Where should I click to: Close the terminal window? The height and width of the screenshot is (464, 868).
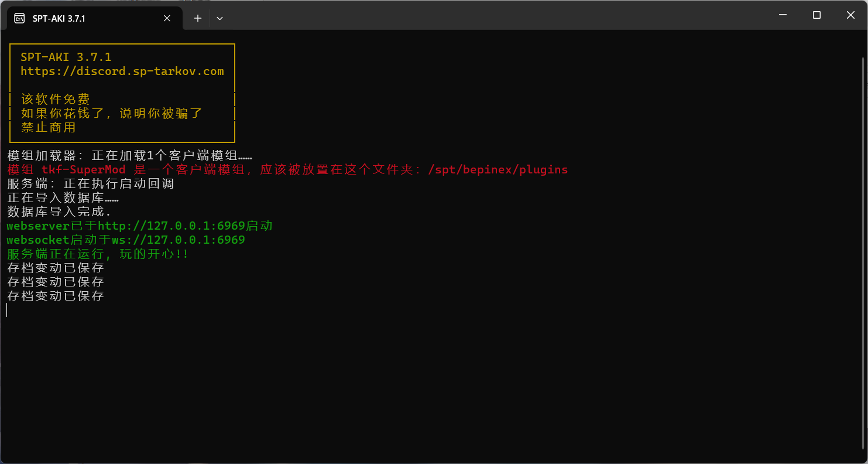pyautogui.click(x=850, y=15)
